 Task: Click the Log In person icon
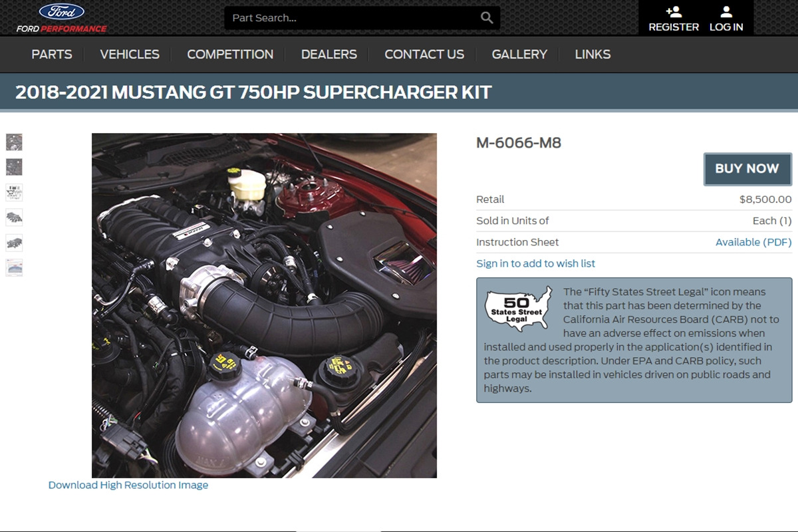[x=726, y=11]
